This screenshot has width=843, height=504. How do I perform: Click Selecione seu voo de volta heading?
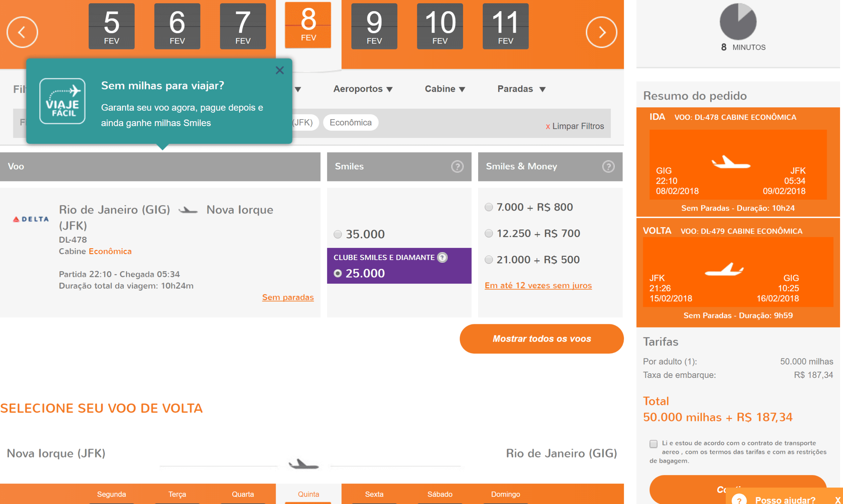(101, 409)
